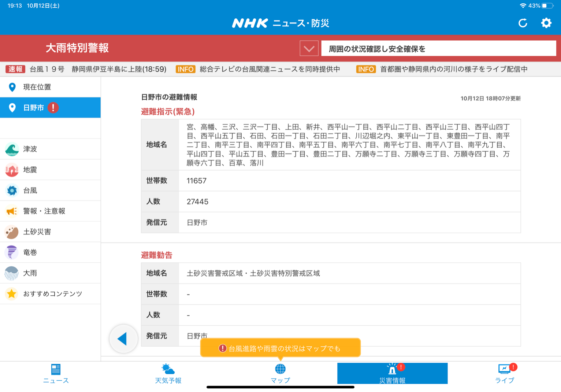Tap INFO 首都圏 rivers live ticker item

(x=442, y=69)
